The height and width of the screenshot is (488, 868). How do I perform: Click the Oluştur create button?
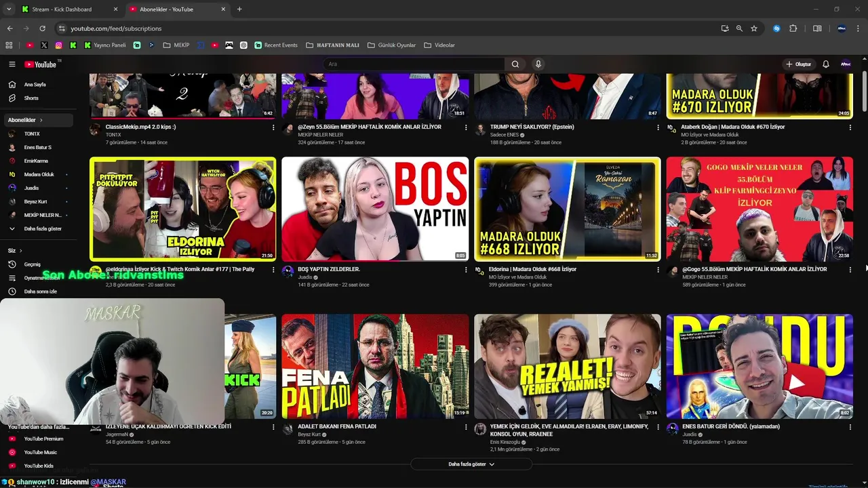coord(798,64)
